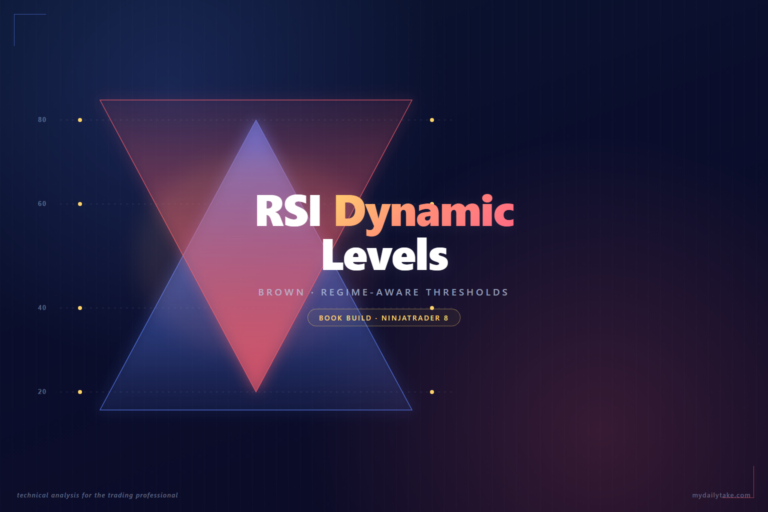Click the "BOOK BUILD · NINJATRADER 8" pill badge
The height and width of the screenshot is (512, 768).
pos(384,317)
